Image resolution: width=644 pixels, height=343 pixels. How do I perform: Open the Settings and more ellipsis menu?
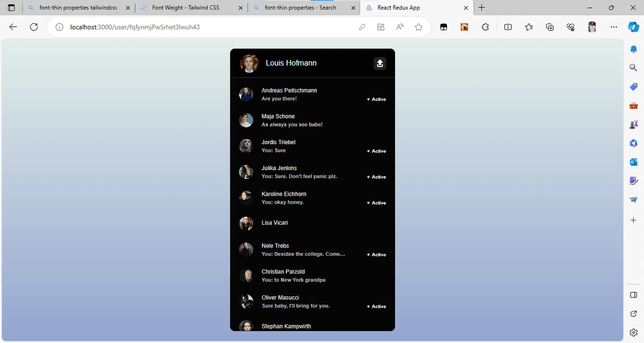613,27
